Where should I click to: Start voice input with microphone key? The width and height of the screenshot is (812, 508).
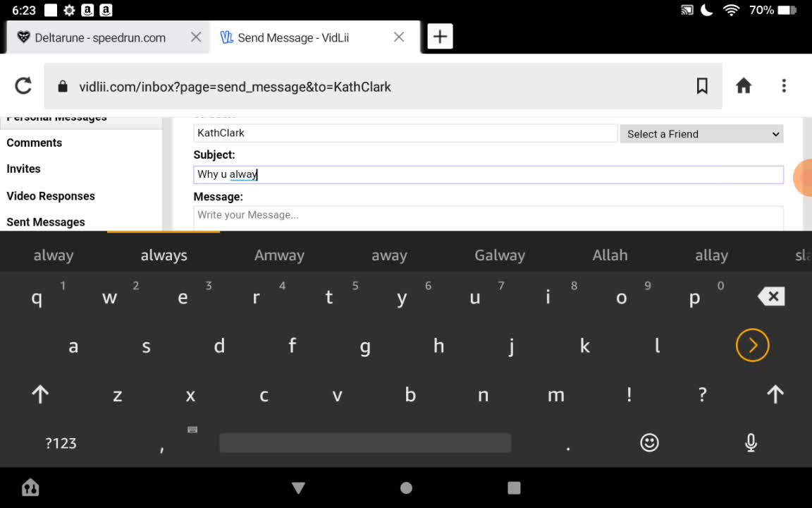click(751, 442)
